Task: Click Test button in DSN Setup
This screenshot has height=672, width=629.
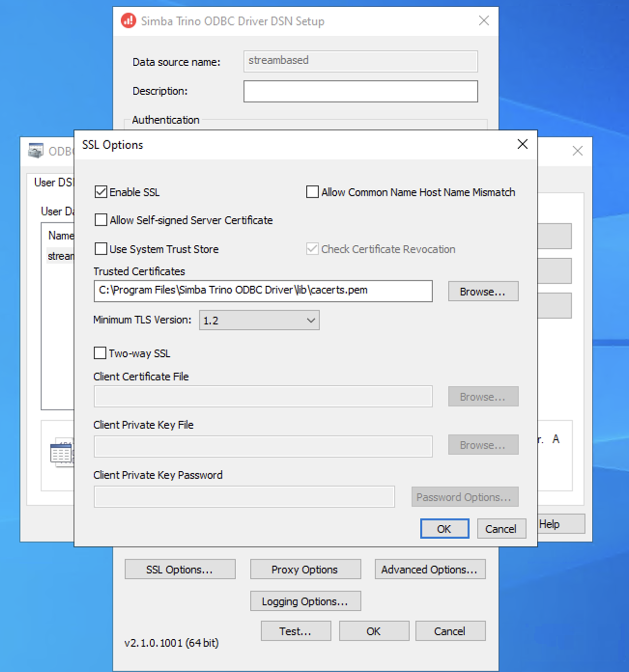Action: (x=296, y=631)
